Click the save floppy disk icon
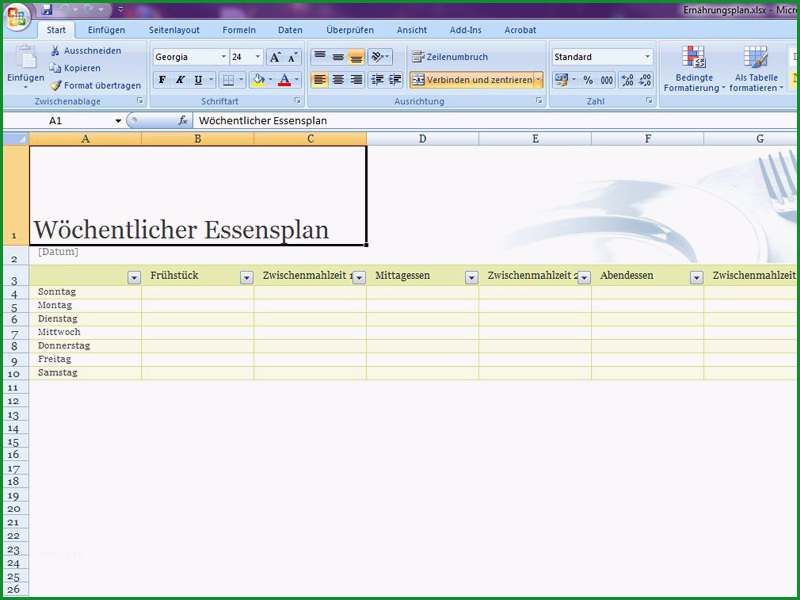This screenshot has height=600, width=800. [x=47, y=9]
